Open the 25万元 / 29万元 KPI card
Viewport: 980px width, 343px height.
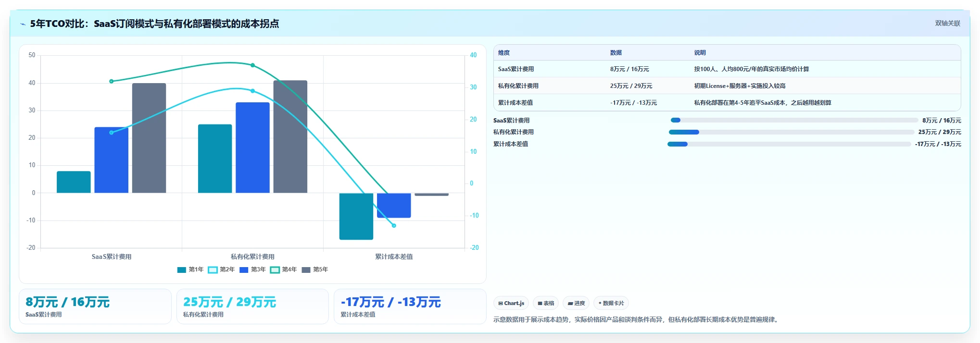252,306
